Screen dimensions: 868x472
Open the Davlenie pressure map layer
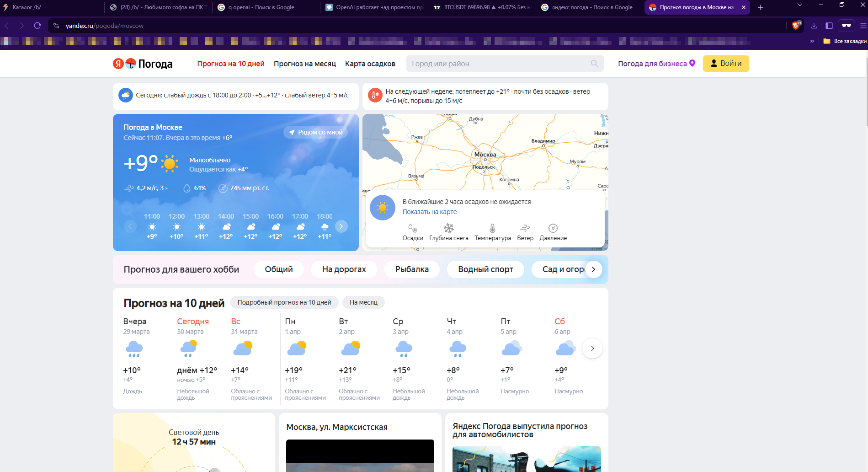(553, 232)
